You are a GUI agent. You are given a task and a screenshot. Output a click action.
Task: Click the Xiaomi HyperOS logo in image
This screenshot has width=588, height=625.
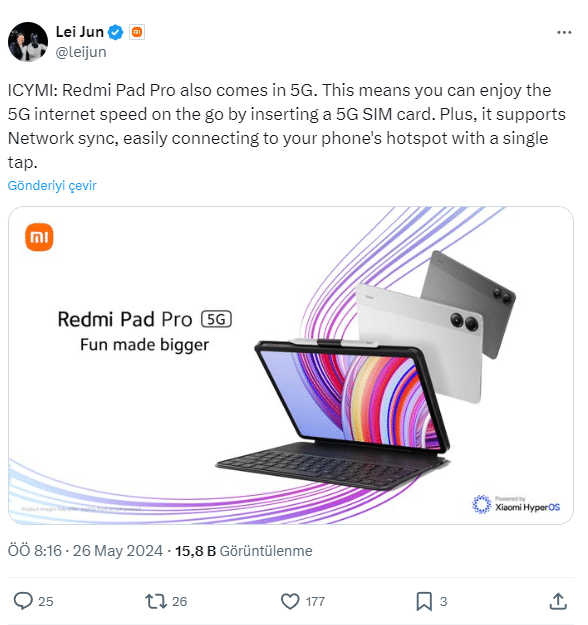coord(516,504)
